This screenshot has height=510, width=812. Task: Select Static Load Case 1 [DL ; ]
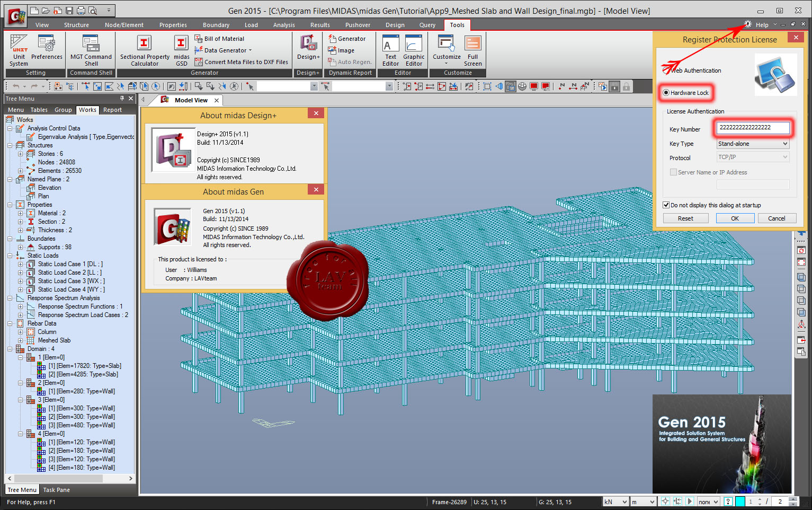coord(70,264)
